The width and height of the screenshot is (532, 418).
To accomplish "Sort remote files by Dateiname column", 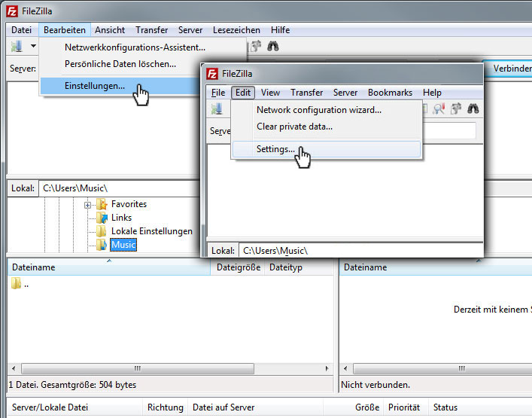I will (436, 267).
